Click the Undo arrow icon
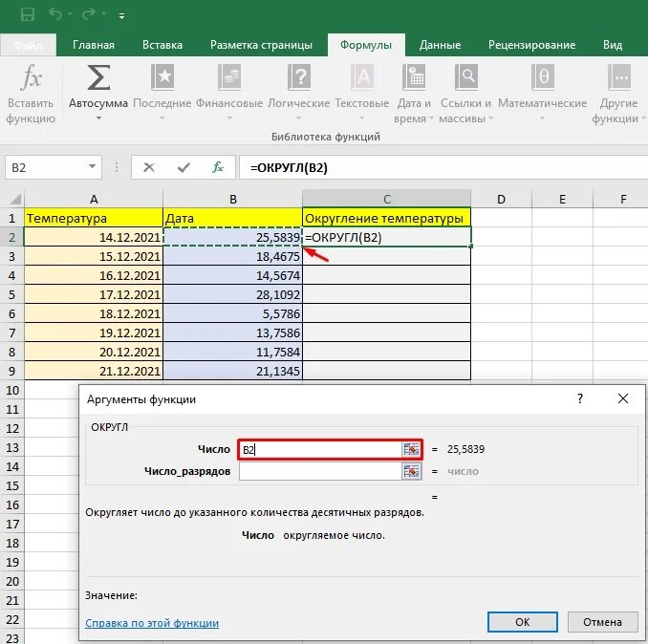 [x=55, y=14]
